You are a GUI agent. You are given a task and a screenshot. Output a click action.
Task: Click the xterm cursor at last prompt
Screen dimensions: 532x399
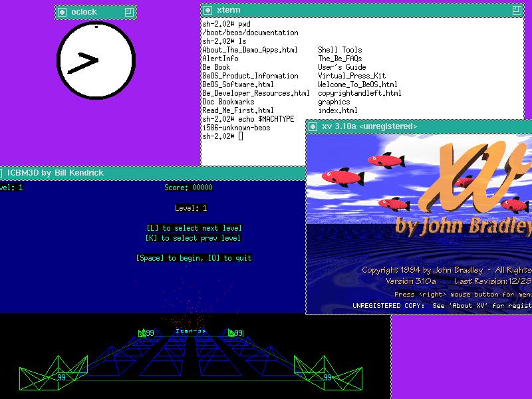241,136
